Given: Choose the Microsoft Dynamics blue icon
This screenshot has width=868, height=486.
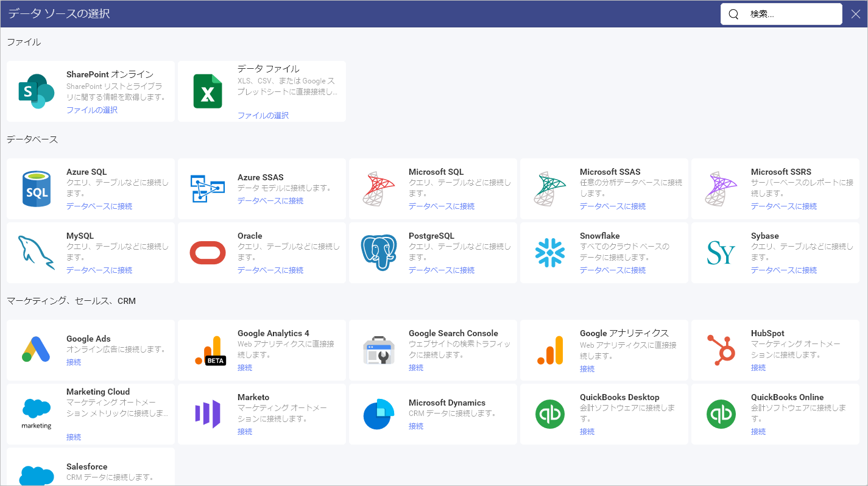Looking at the screenshot, I should point(379,414).
